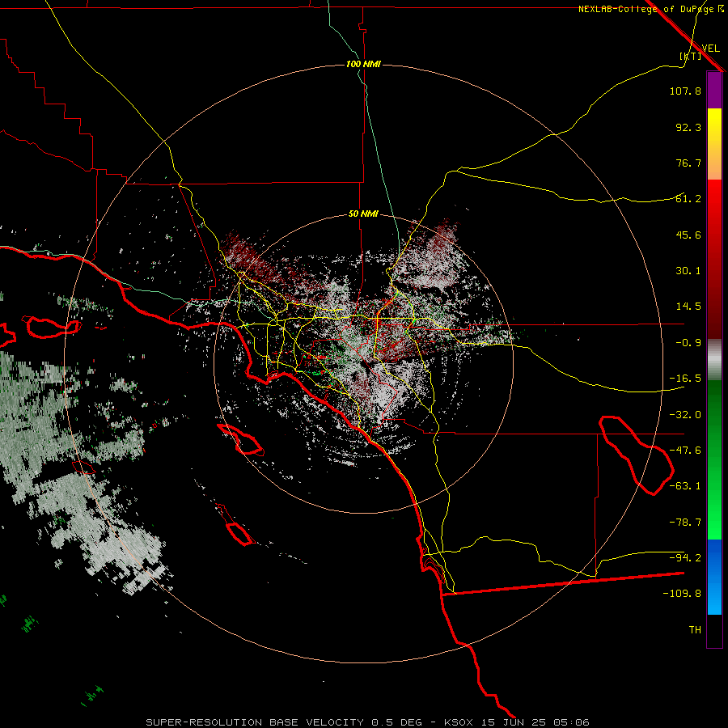Click the VEL legend title

(x=710, y=49)
